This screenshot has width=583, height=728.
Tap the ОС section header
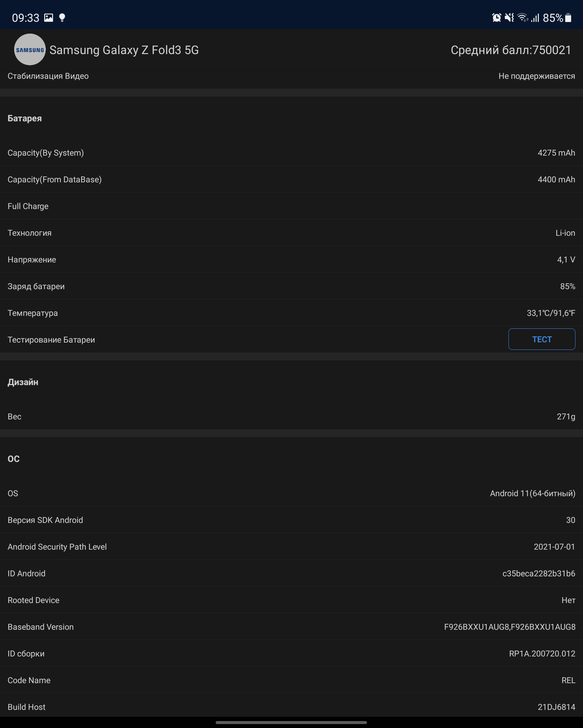pos(14,459)
